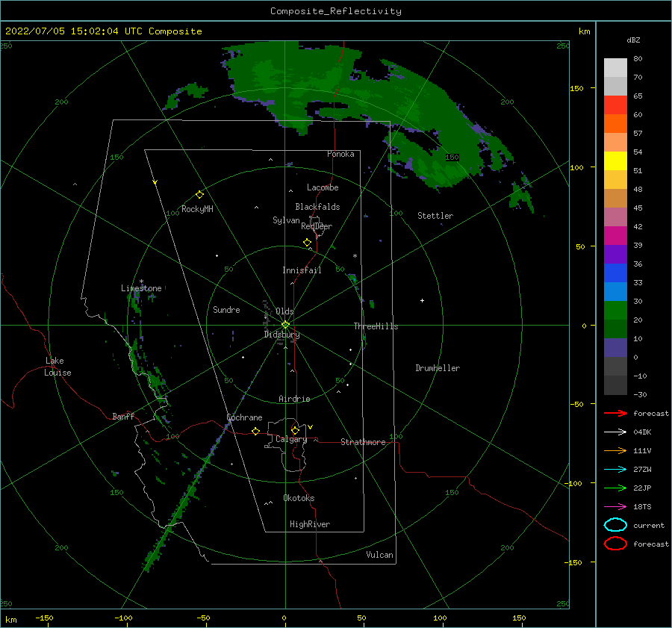Click the yellow diamond marker below Cochrane
The image size is (672, 628).
click(x=255, y=432)
